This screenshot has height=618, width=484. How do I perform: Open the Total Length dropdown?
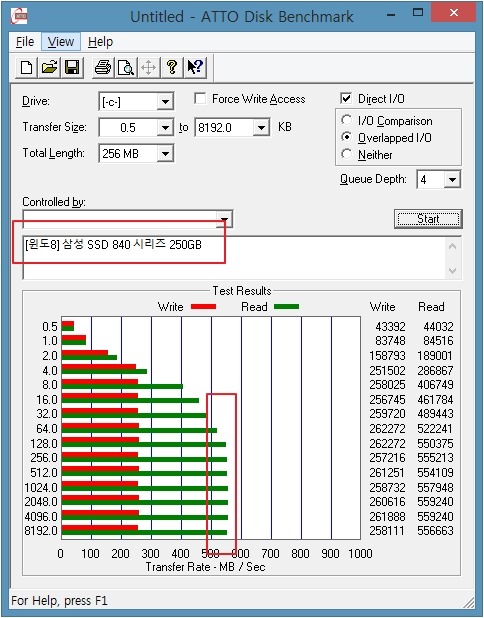165,154
